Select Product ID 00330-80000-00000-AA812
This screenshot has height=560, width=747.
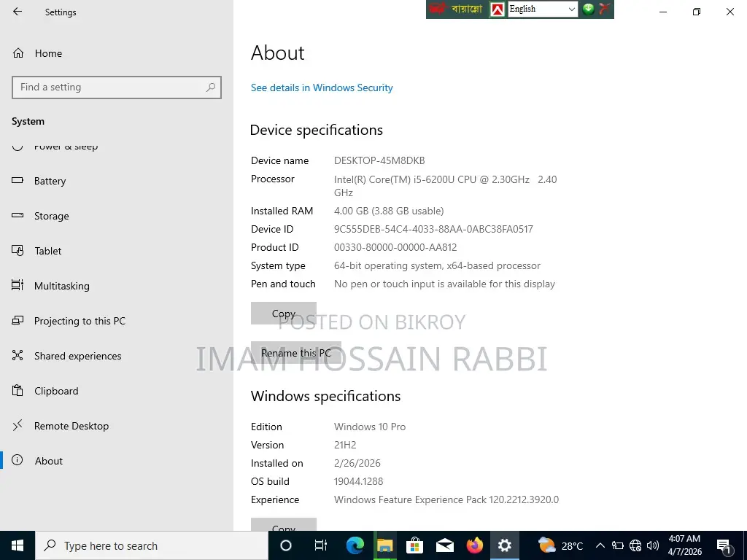coord(395,248)
